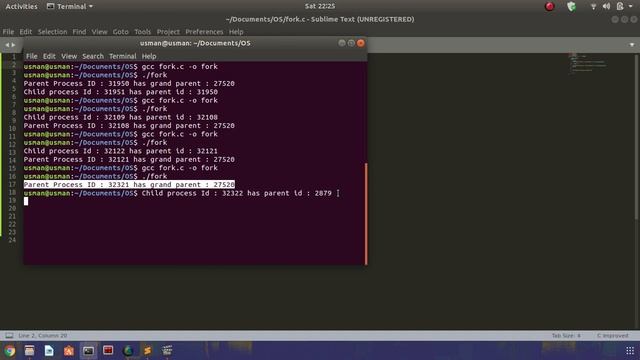Open Sublime Text Find menu

coord(79,32)
